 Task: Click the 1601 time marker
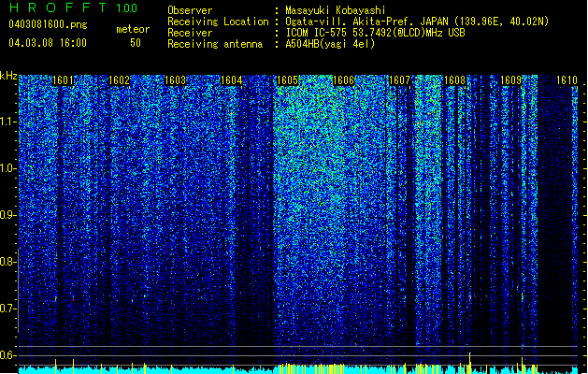coord(63,80)
